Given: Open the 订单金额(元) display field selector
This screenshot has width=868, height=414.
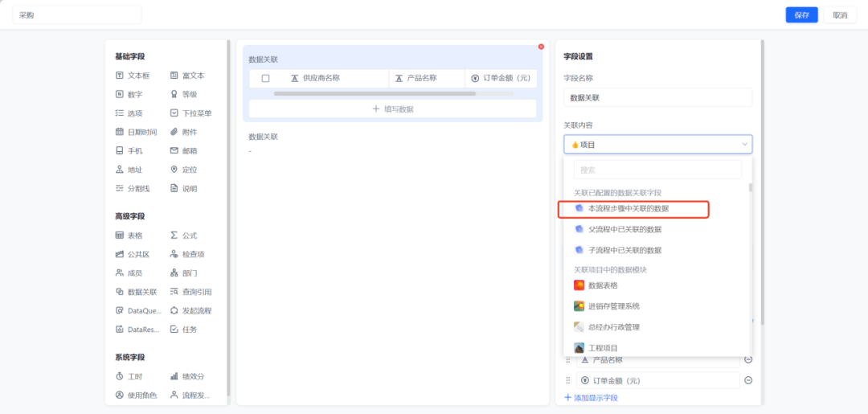Looking at the screenshot, I should (x=657, y=381).
